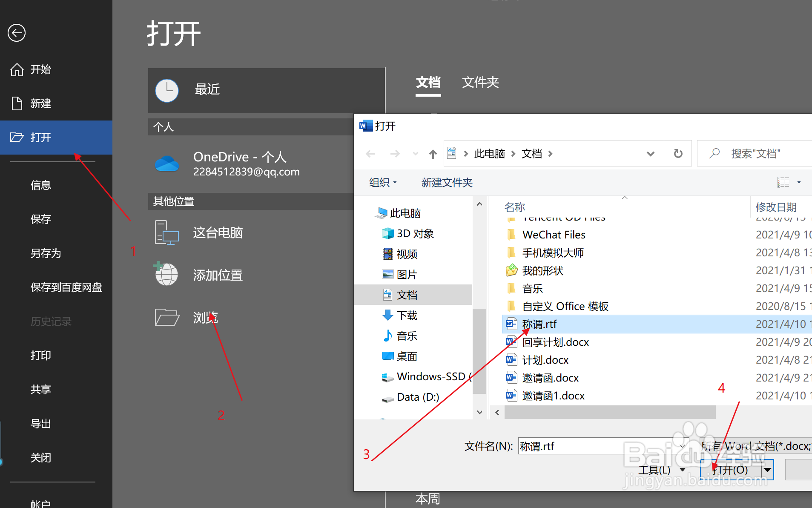This screenshot has width=812, height=508.
Task: Click the view layout icon
Action: pyautogui.click(x=783, y=182)
